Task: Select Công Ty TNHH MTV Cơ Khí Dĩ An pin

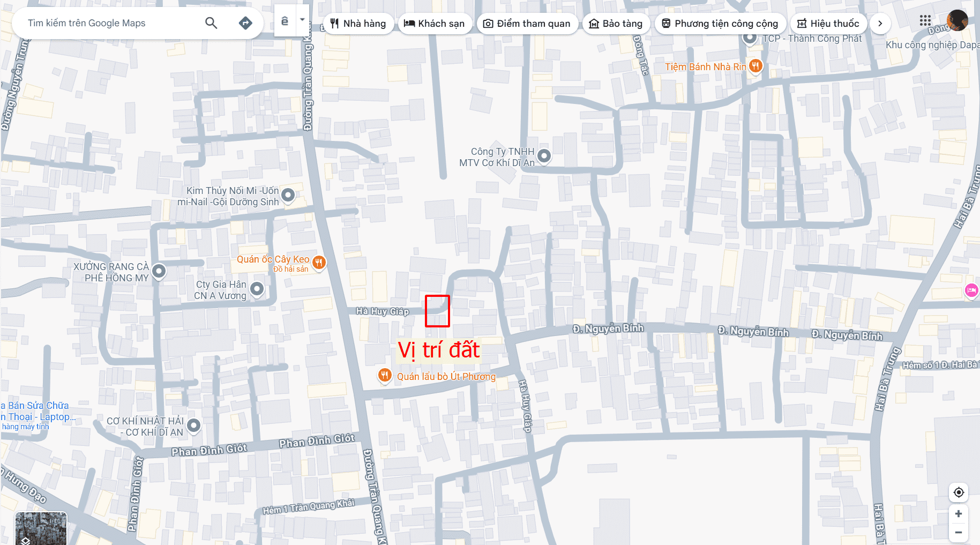Action: tap(544, 156)
